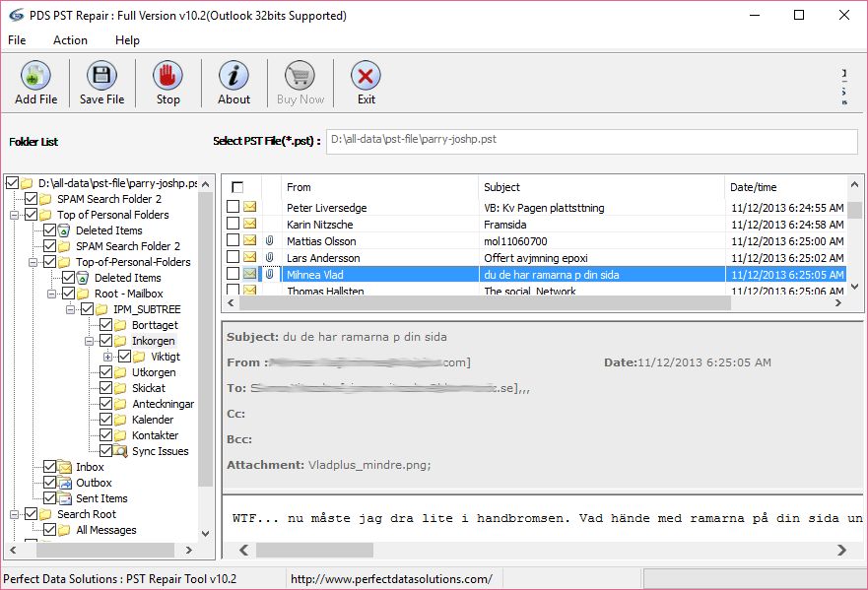
Task: Toggle the Inkorgen folder checkbox
Action: pyautogui.click(x=106, y=341)
